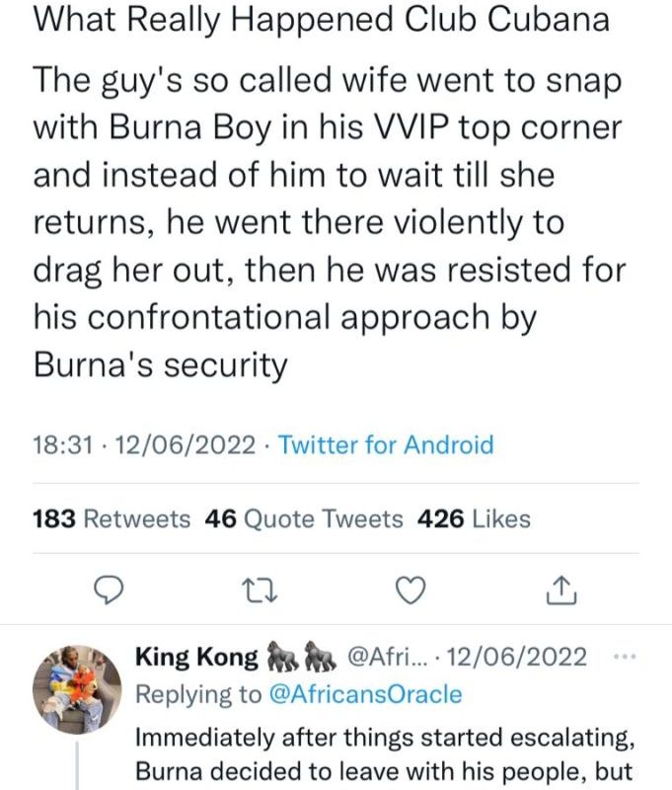Open the @AfricansOracle mention link
This screenshot has width=672, height=790.
coord(364,694)
